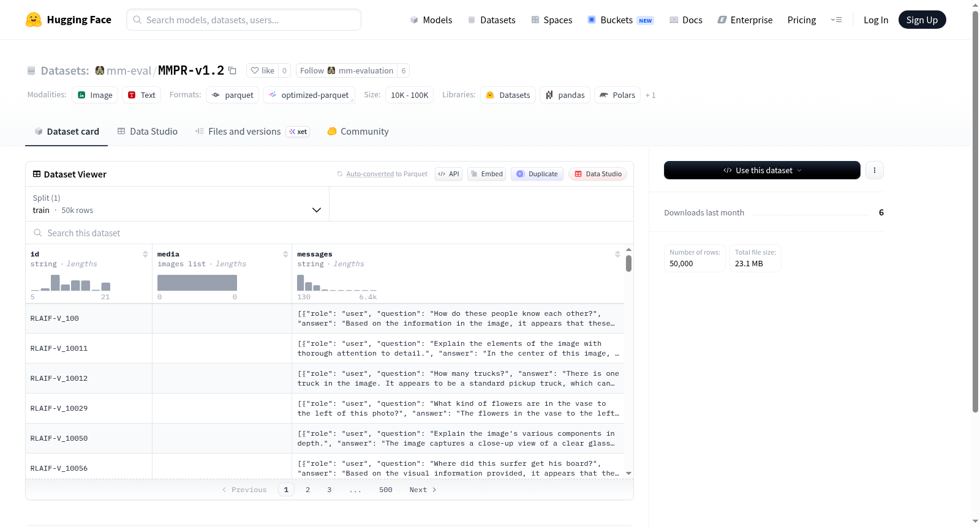Click the Embed button

tap(486, 174)
